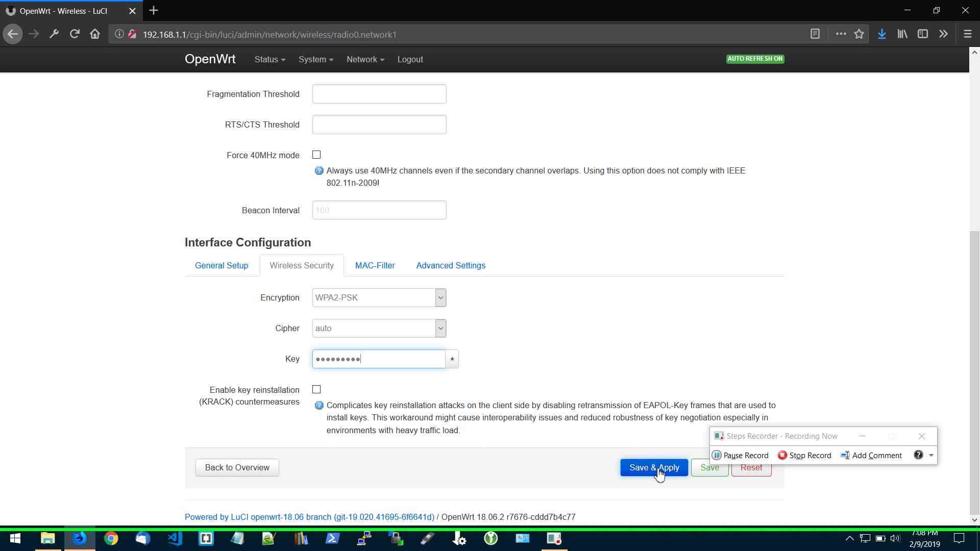The width and height of the screenshot is (980, 551).
Task: Bookmark this page with star icon
Action: [x=859, y=34]
